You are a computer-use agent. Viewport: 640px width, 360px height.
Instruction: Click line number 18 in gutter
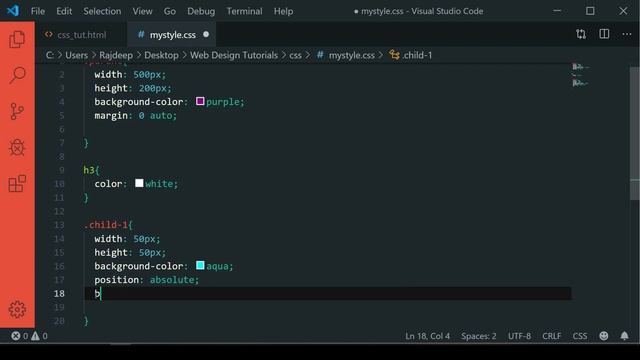tap(59, 293)
